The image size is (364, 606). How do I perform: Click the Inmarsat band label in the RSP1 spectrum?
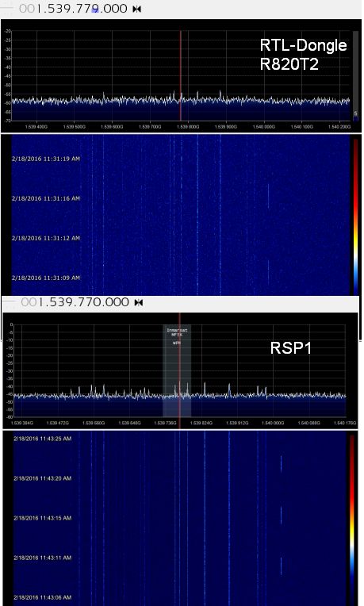tap(177, 332)
